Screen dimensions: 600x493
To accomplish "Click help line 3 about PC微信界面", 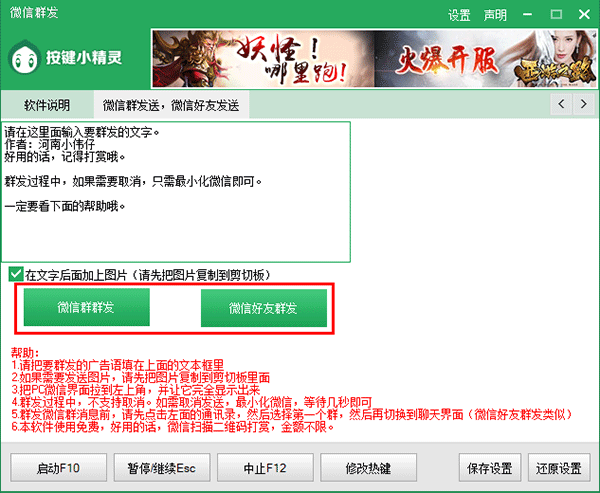I will coord(135,390).
